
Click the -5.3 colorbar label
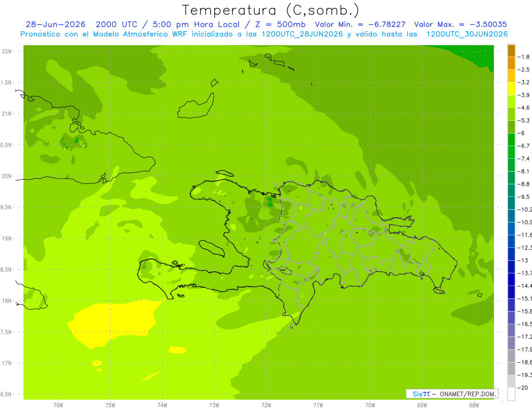point(524,121)
